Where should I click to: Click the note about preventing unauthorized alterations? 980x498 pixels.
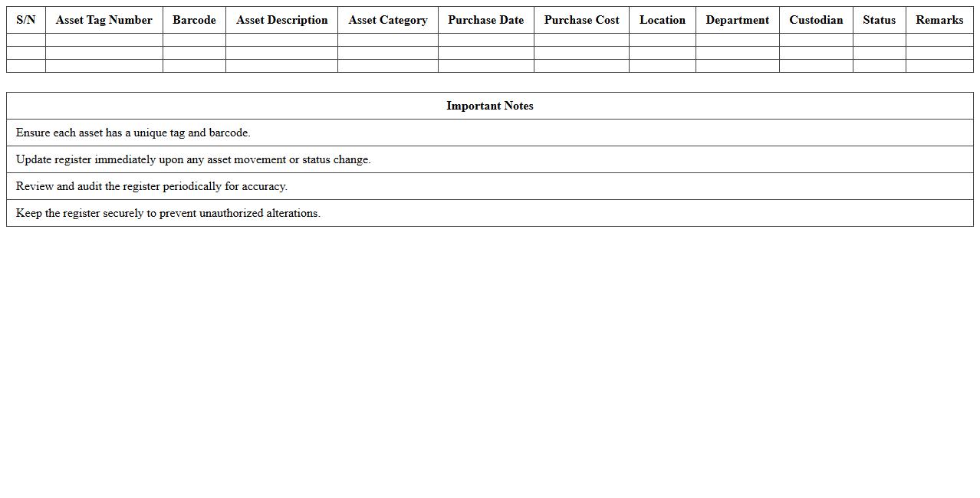click(x=168, y=213)
